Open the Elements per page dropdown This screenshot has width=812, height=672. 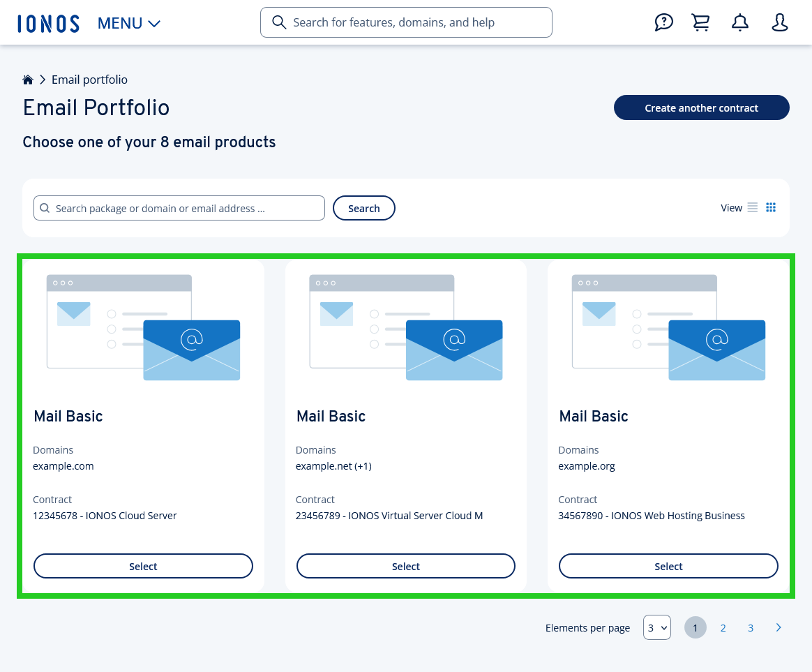point(657,627)
